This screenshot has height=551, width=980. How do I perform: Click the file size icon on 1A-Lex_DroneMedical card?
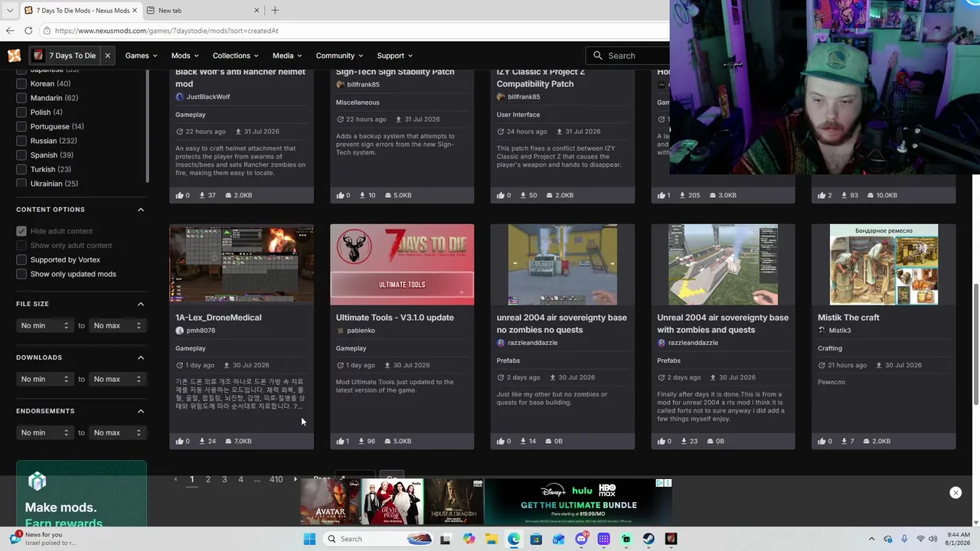point(228,441)
